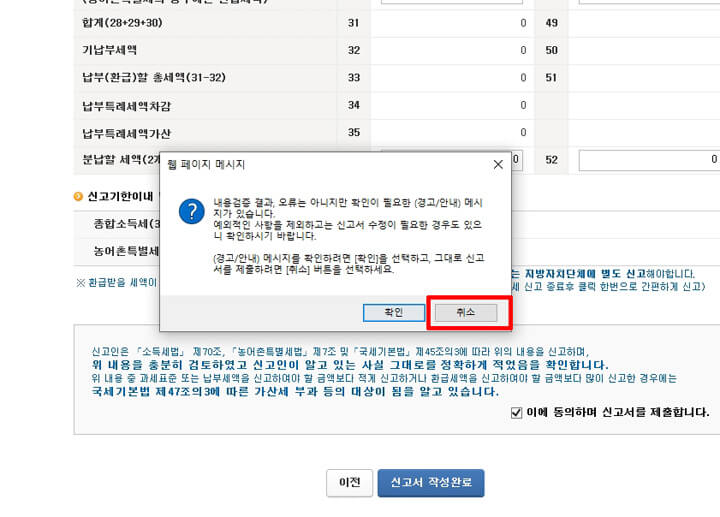Click 취소 button in the message dialog
The width and height of the screenshot is (720, 517).
[466, 313]
